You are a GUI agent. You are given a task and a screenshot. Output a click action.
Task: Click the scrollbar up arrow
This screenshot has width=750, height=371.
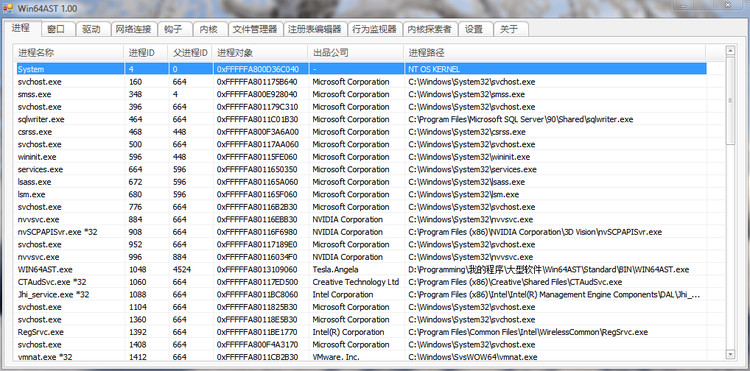coord(730,50)
